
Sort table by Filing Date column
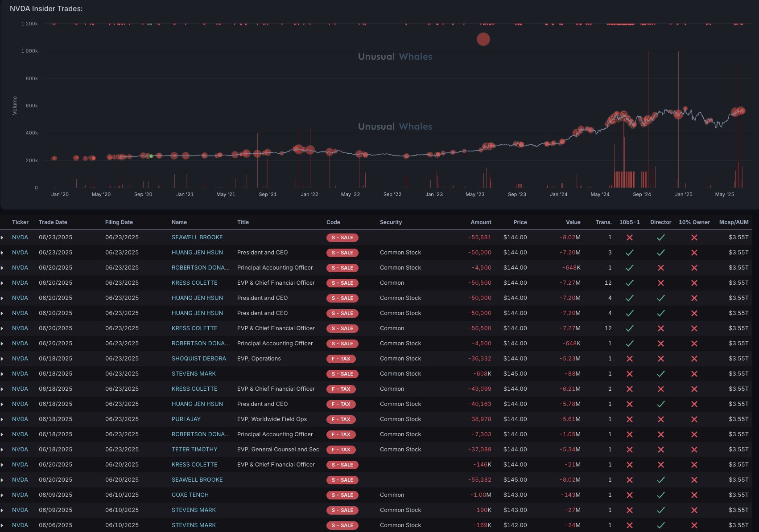(119, 222)
